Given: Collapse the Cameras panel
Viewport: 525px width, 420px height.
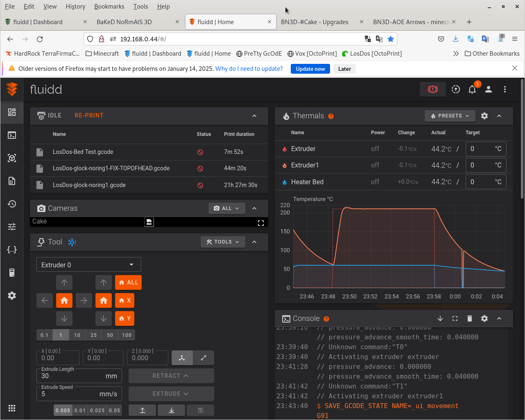Looking at the screenshot, I should (x=254, y=208).
